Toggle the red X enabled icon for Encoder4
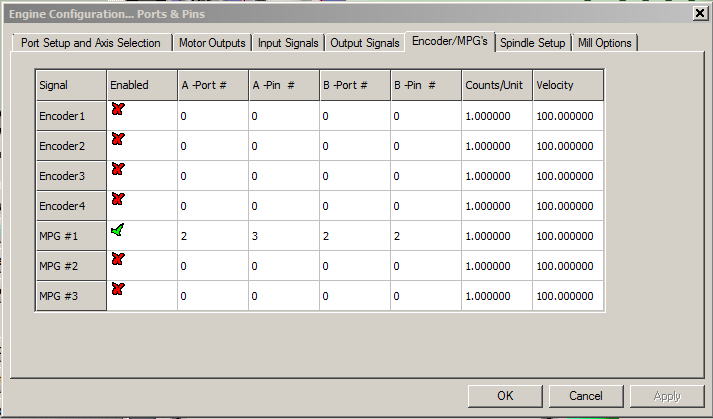This screenshot has width=713, height=419. [118, 199]
